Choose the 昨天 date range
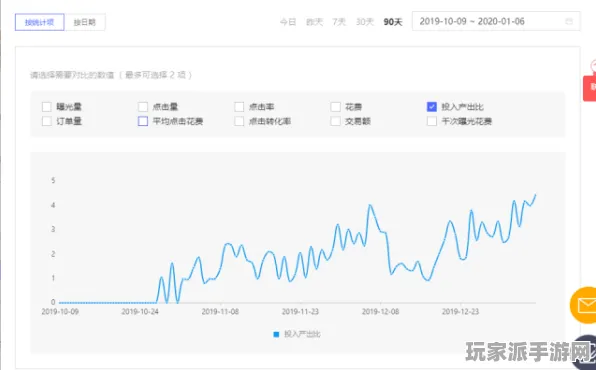This screenshot has width=596, height=370. tap(314, 22)
